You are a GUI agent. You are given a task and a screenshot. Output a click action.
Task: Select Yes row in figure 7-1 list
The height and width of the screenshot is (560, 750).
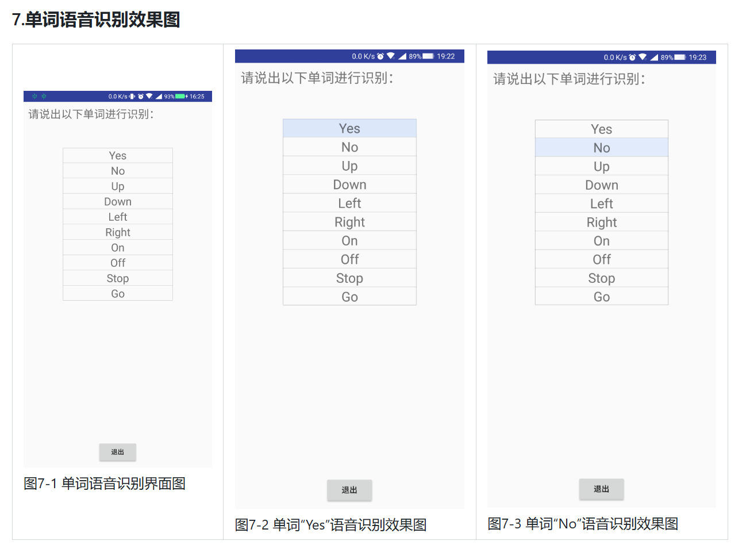(118, 156)
